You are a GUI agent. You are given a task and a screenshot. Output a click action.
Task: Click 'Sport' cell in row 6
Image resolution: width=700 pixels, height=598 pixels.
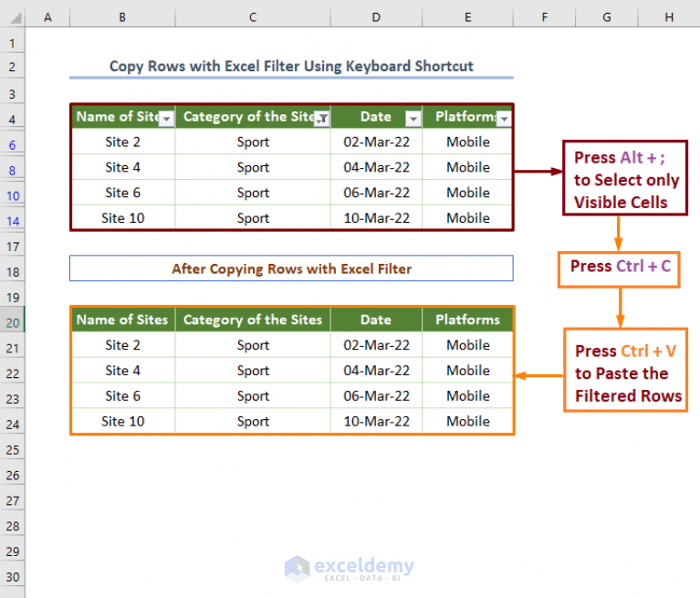(x=253, y=142)
